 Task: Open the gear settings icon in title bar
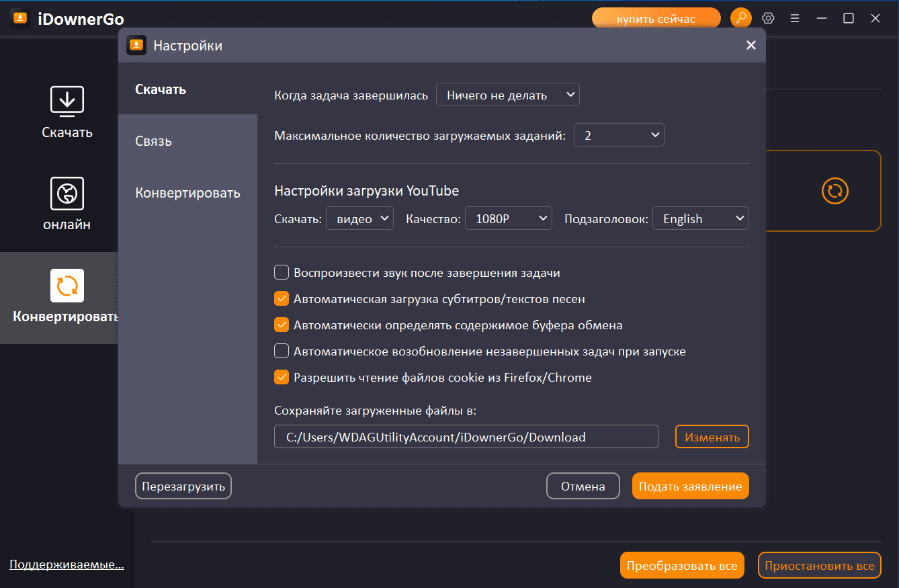768,18
